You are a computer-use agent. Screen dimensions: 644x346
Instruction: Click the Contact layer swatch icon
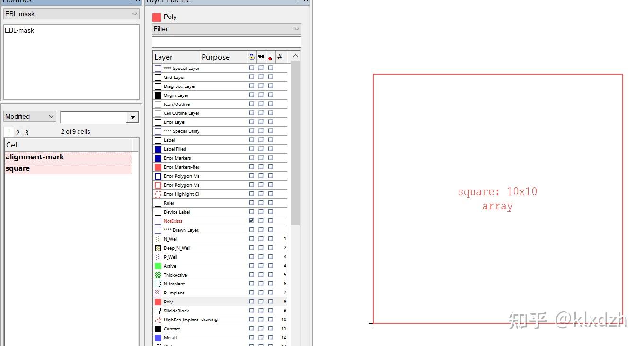158,329
